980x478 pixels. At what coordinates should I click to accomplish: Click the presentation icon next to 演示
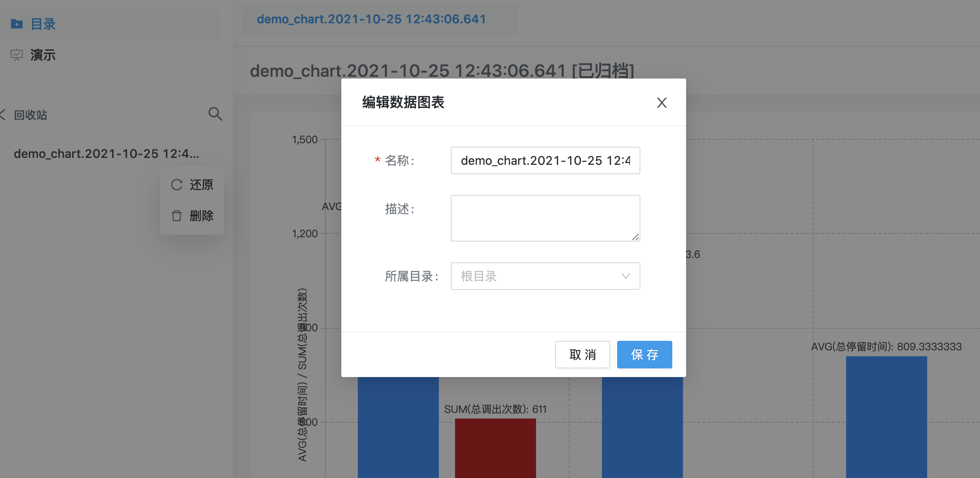coord(17,55)
